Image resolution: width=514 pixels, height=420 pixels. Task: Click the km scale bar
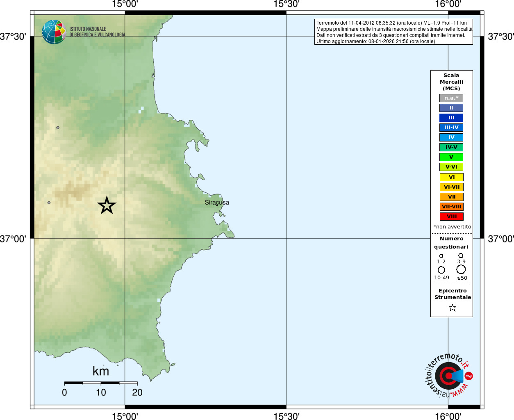101,383
